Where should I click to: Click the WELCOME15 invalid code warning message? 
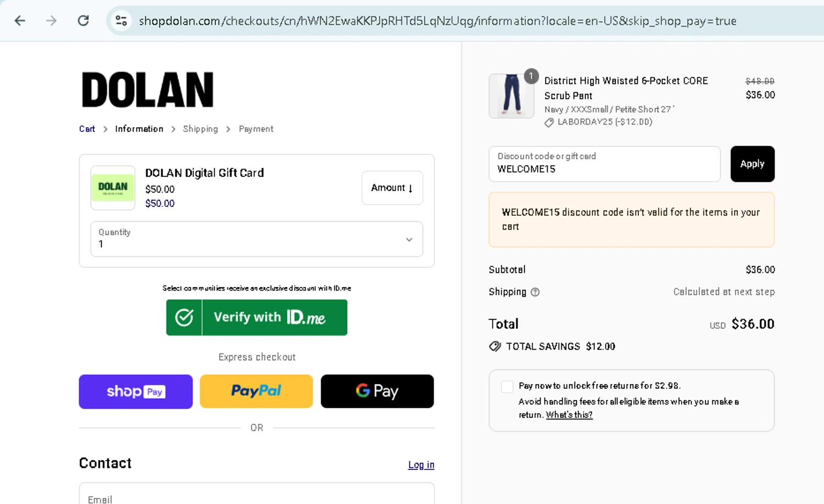[x=632, y=220]
